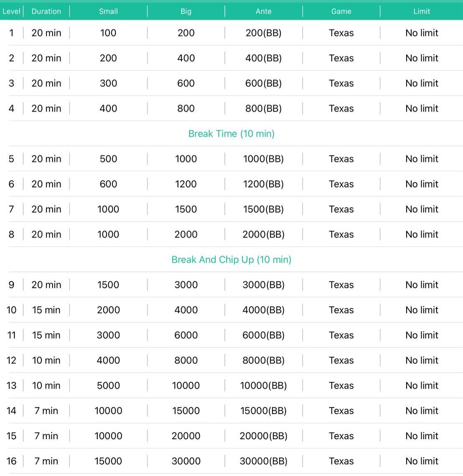Image resolution: width=463 pixels, height=476 pixels.
Task: Click the Game column header
Action: click(341, 11)
